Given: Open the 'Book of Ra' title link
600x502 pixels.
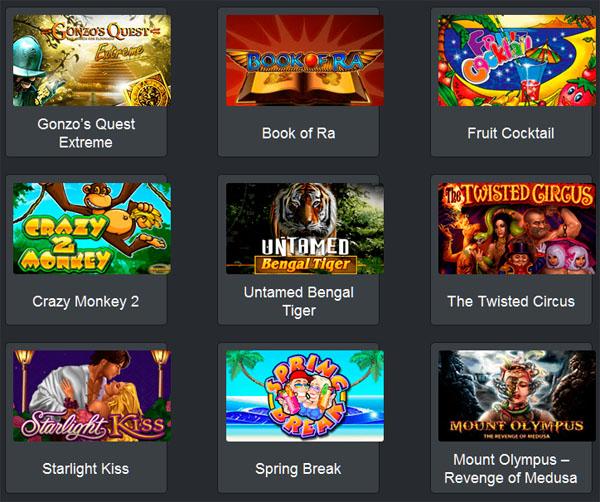Looking at the screenshot, I should [x=298, y=133].
